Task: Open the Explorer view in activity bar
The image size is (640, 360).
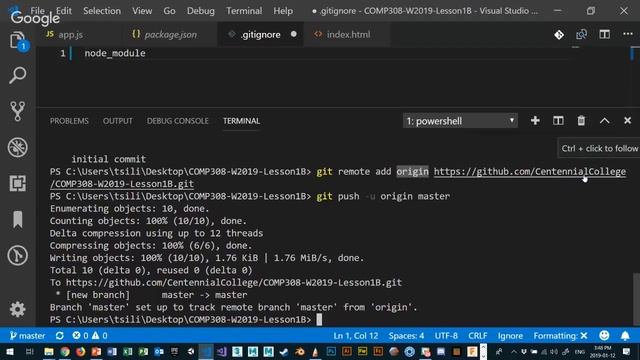Action: [x=18, y=41]
